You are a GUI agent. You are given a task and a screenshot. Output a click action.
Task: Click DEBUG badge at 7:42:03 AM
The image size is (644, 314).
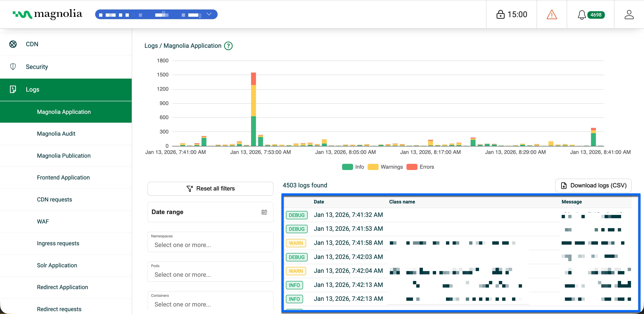click(x=296, y=257)
